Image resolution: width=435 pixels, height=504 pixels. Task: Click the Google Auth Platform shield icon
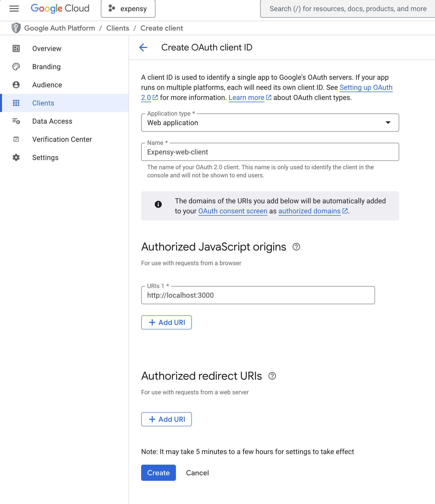[16, 28]
